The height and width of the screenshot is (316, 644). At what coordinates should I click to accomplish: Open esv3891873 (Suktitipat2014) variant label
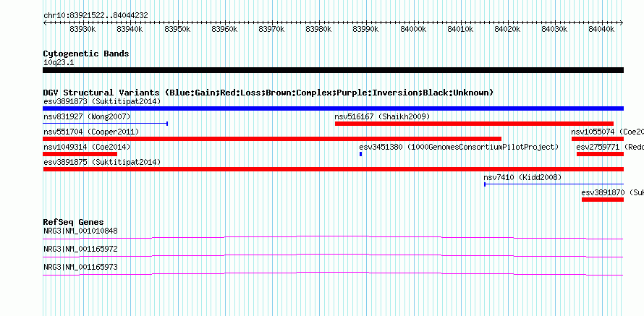pyautogui.click(x=102, y=101)
